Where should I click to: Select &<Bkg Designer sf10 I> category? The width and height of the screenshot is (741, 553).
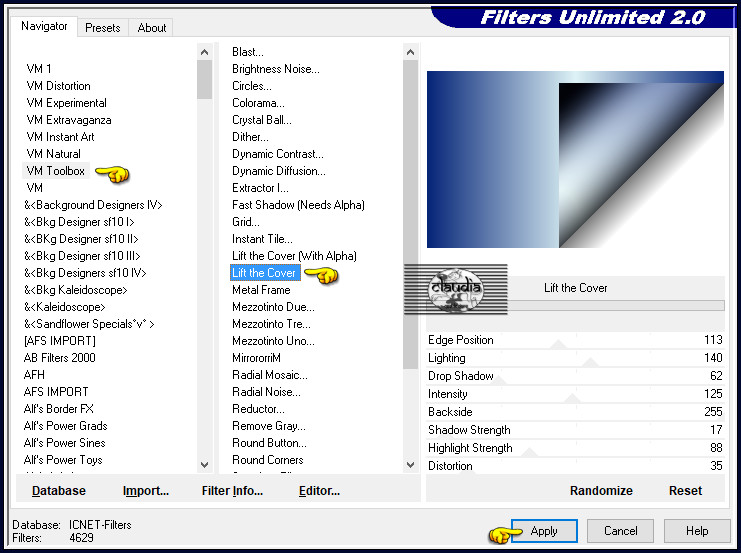pos(79,222)
